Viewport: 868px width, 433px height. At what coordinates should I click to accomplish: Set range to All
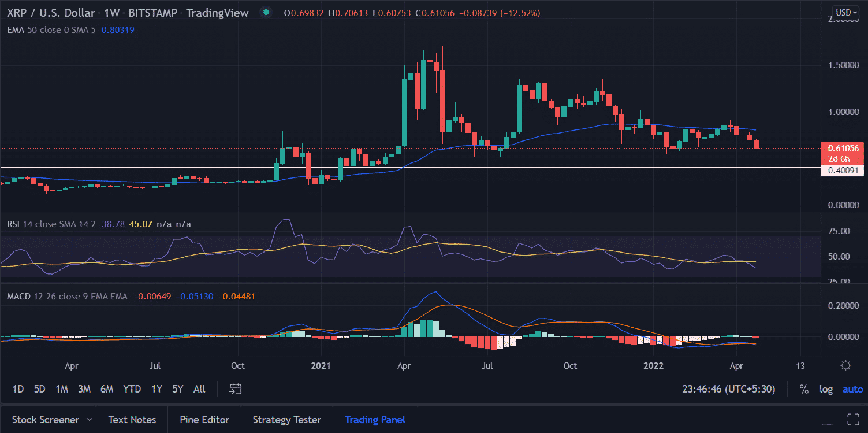pyautogui.click(x=199, y=389)
